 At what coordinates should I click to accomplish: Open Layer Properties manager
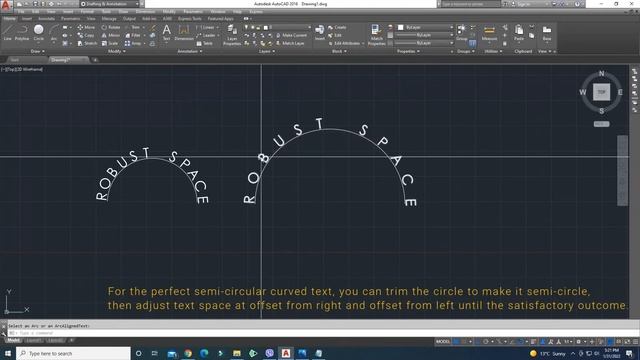[x=232, y=35]
